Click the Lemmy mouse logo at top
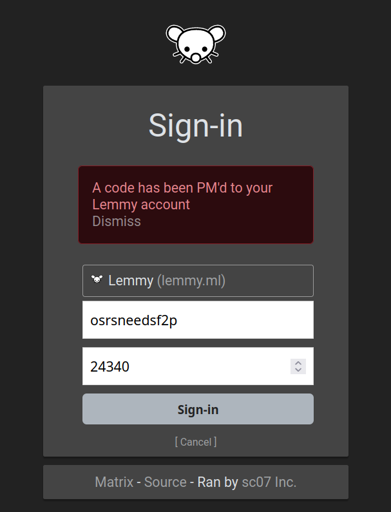The width and height of the screenshot is (391, 512). [196, 44]
